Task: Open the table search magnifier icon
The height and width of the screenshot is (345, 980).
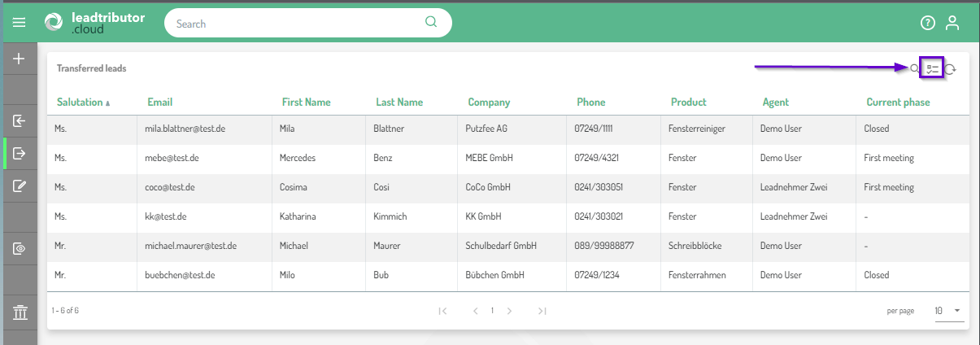Action: (914, 69)
